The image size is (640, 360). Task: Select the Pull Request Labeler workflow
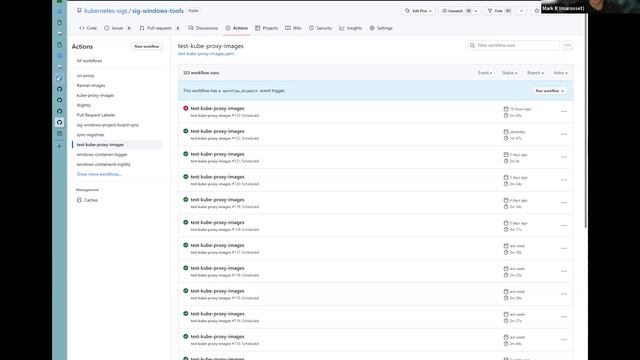96,115
